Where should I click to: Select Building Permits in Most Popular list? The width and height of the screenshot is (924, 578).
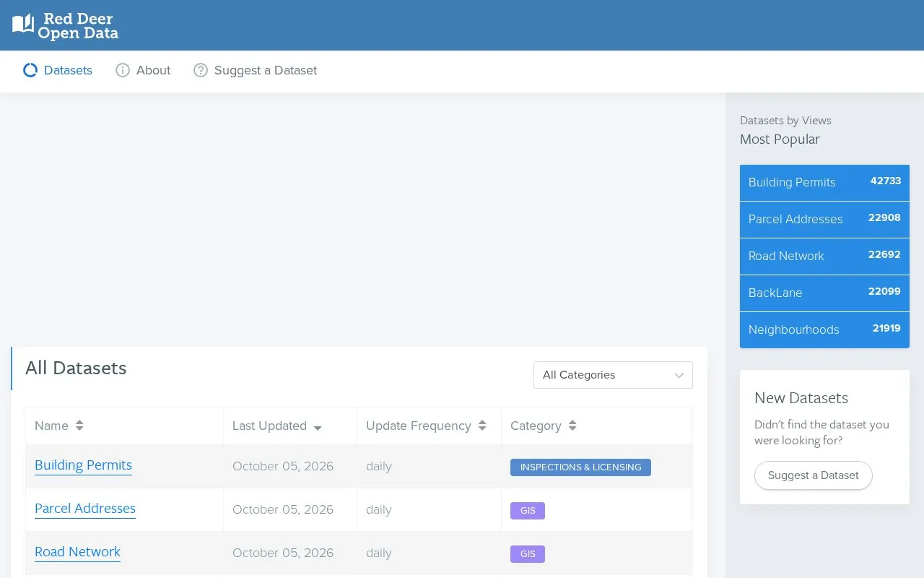pos(824,183)
